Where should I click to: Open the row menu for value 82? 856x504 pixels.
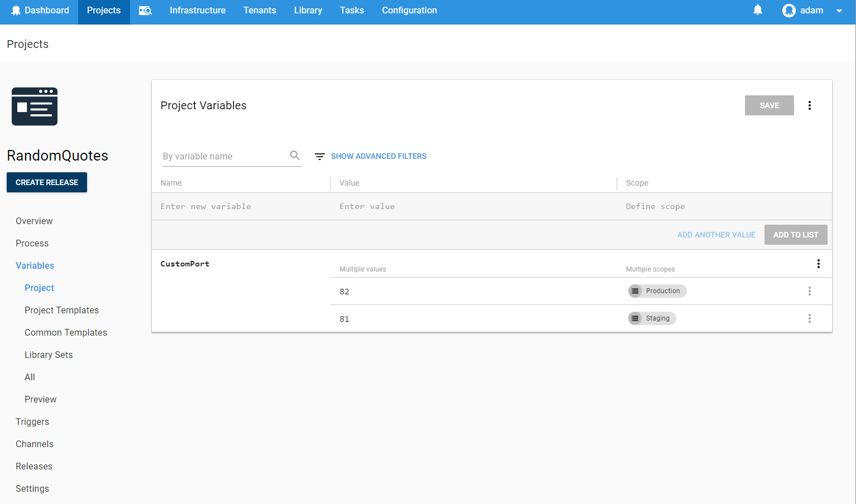click(810, 291)
